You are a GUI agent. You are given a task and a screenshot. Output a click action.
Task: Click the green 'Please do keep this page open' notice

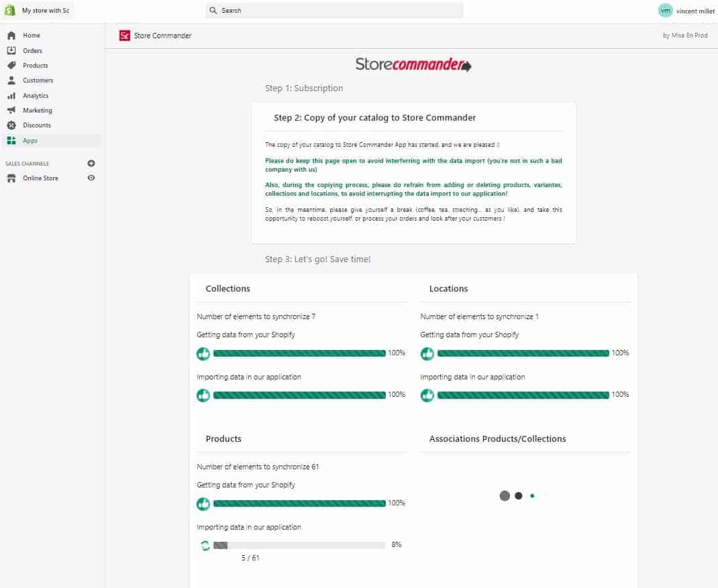[413, 165]
